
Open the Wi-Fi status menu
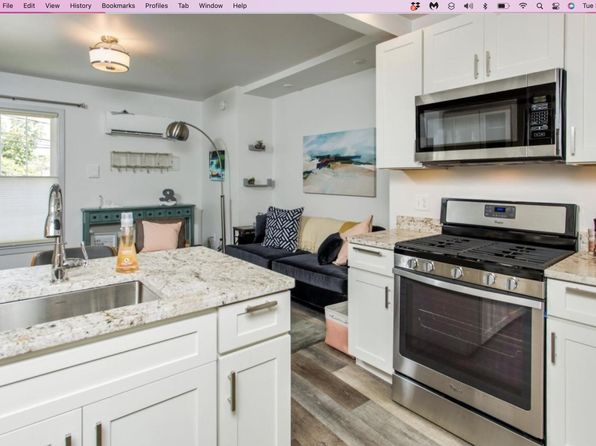pos(523,6)
